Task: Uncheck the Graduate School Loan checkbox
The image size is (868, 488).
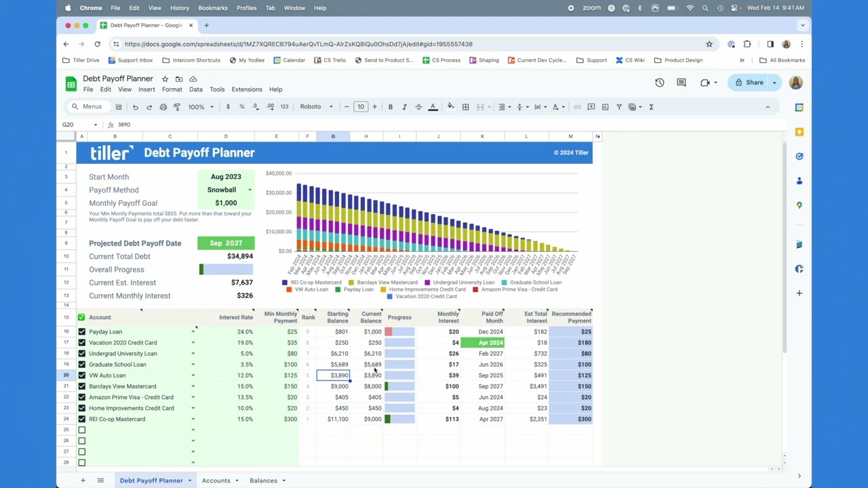Action: (x=81, y=365)
